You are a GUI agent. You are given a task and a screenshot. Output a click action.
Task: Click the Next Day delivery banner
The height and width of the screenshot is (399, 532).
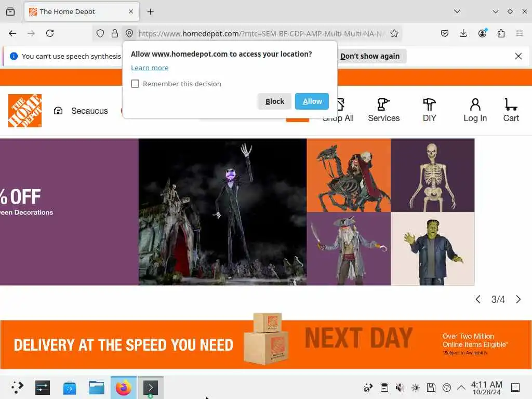tap(266, 344)
